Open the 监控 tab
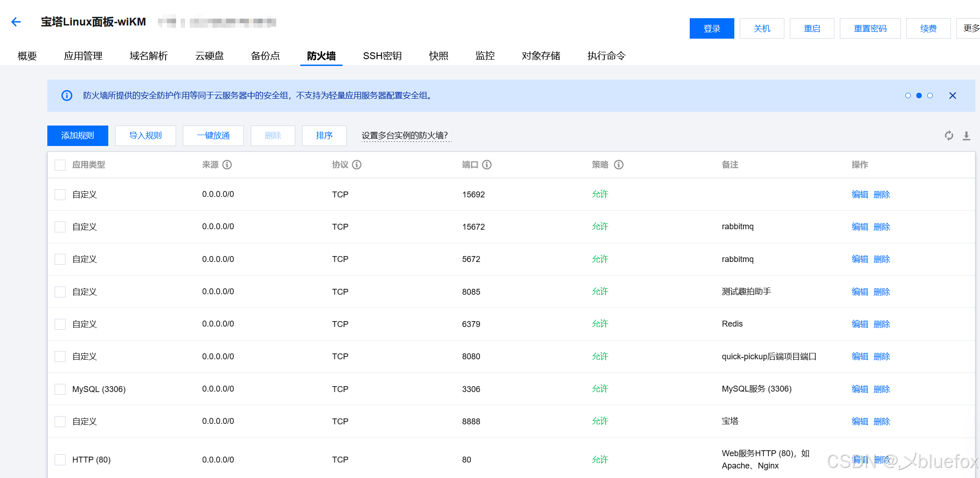Image resolution: width=980 pixels, height=478 pixels. (485, 56)
